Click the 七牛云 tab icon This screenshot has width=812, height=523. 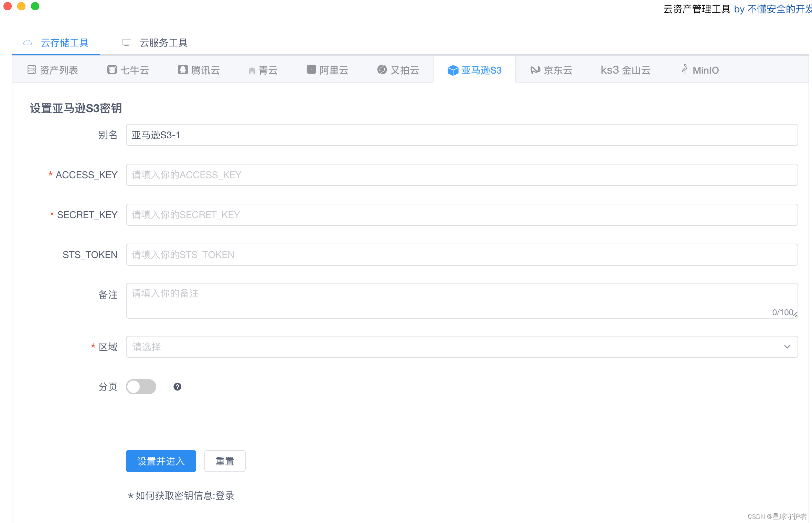(112, 70)
